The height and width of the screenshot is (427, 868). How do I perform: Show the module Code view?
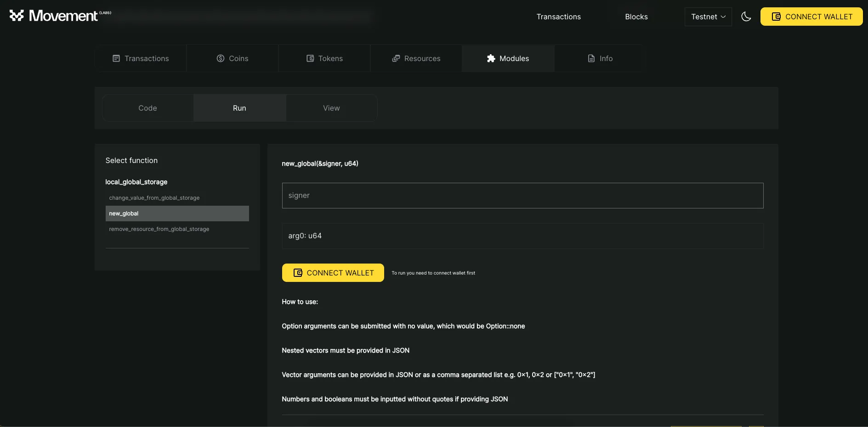click(148, 108)
